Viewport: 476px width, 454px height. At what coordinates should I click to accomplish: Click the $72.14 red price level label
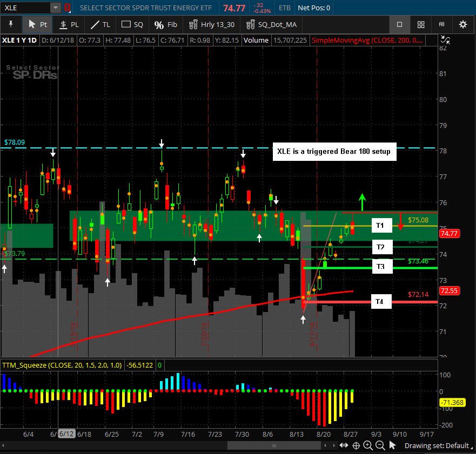point(418,294)
